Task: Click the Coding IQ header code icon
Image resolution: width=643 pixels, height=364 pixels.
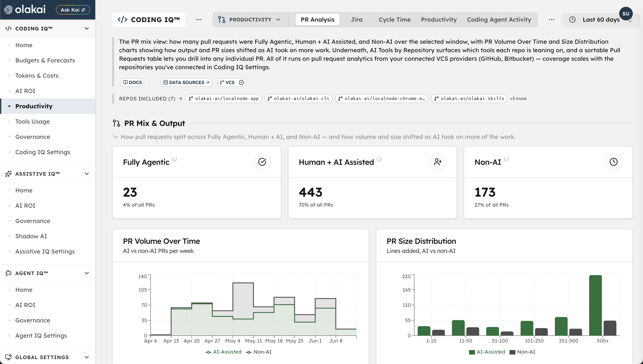Action: pyautogui.click(x=122, y=20)
